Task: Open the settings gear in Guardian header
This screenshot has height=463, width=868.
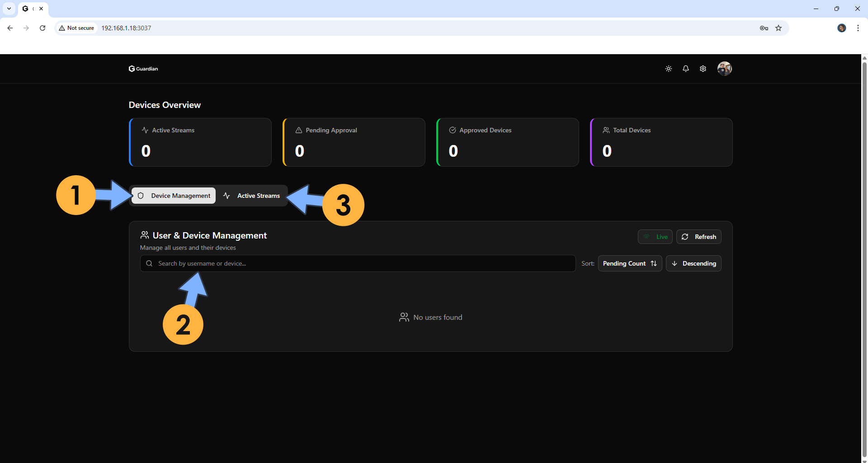Action: [x=703, y=69]
